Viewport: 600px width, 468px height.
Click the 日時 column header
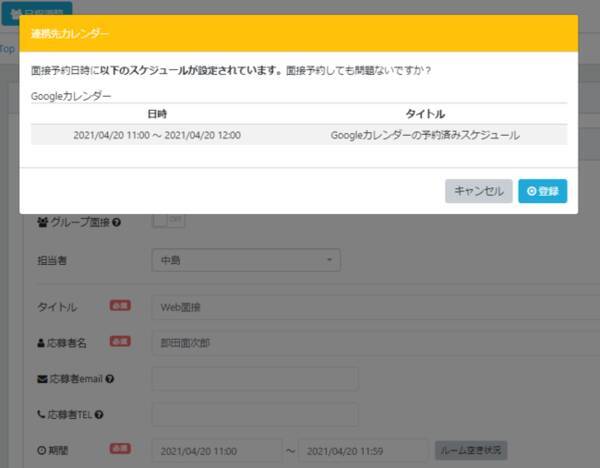pyautogui.click(x=157, y=114)
